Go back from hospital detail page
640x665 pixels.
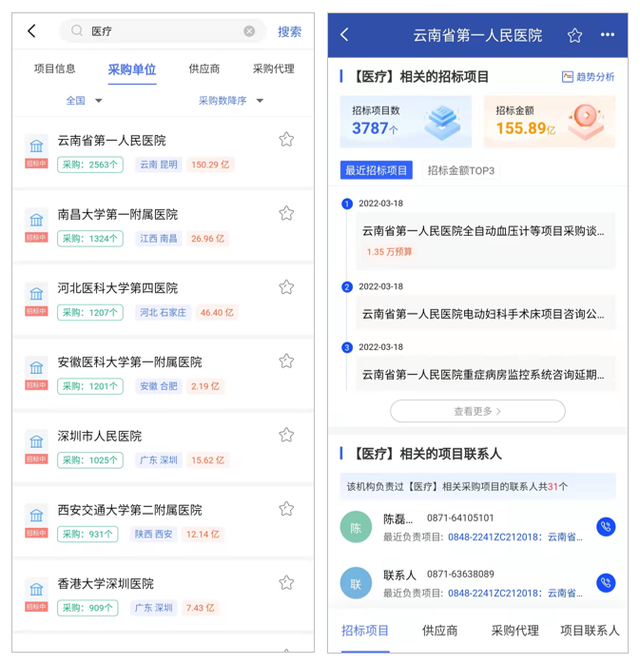pyautogui.click(x=344, y=34)
